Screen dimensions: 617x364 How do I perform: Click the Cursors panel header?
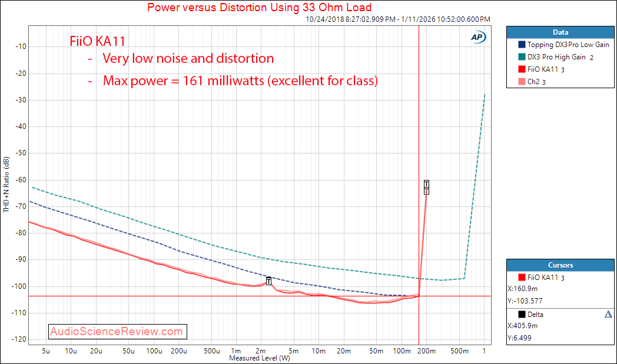pos(560,265)
